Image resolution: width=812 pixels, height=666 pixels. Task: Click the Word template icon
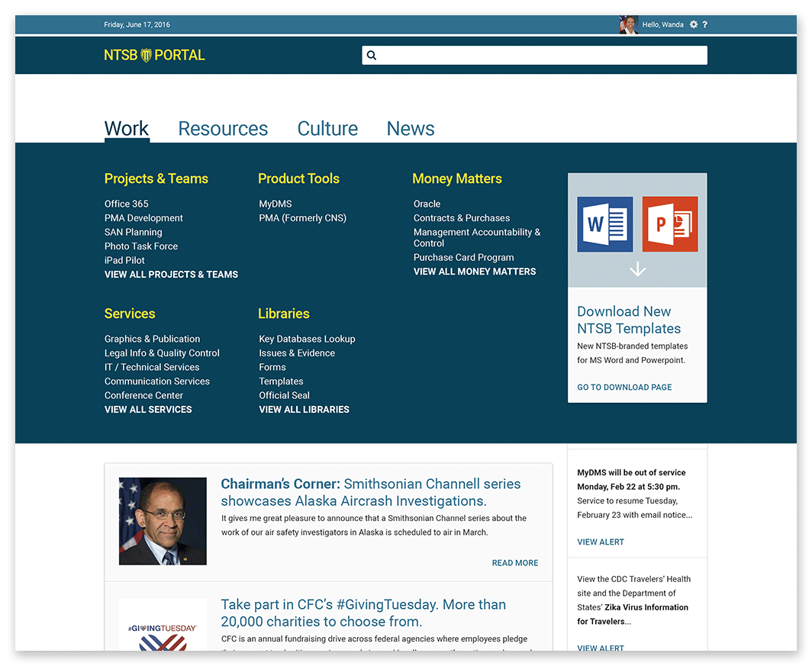605,224
